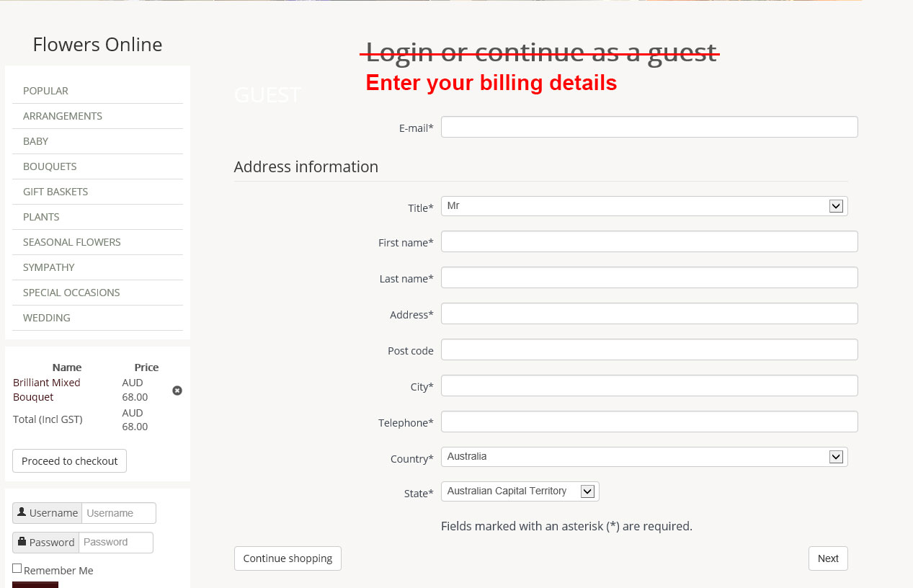Click Proceed to checkout

click(x=69, y=461)
